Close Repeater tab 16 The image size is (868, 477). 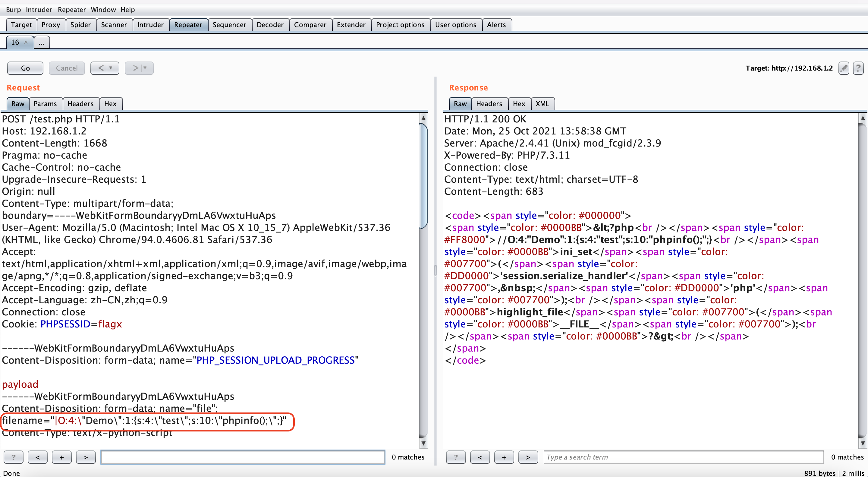[26, 42]
